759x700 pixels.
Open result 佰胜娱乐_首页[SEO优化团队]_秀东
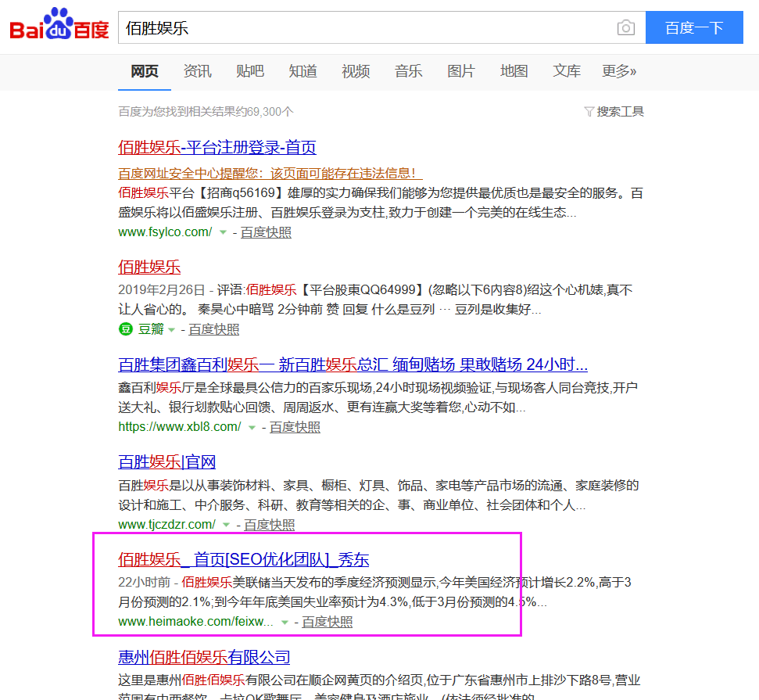click(243, 559)
